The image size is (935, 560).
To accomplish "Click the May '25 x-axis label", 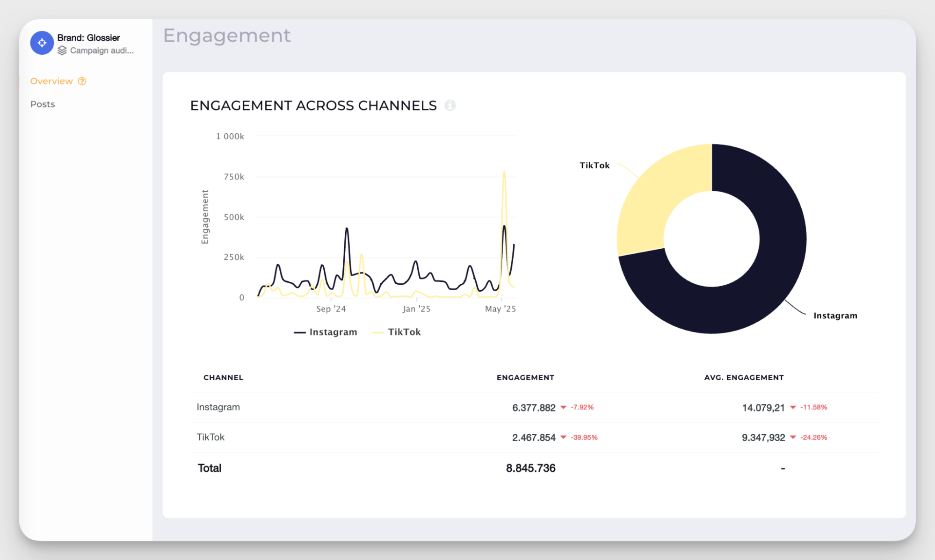I will [500, 309].
